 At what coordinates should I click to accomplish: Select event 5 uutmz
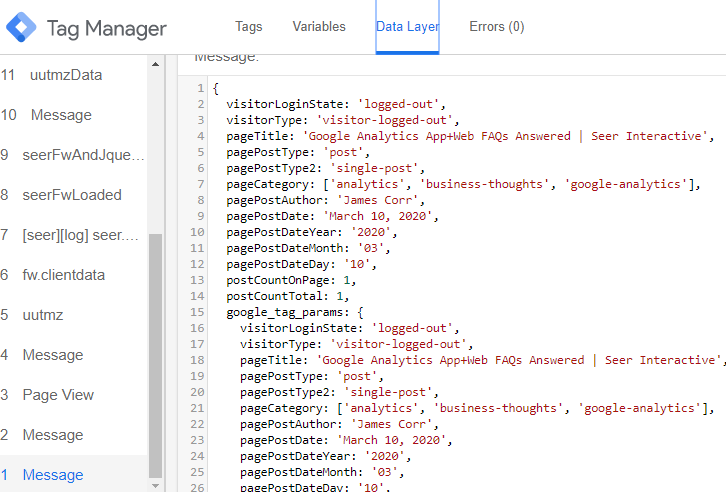click(x=43, y=315)
